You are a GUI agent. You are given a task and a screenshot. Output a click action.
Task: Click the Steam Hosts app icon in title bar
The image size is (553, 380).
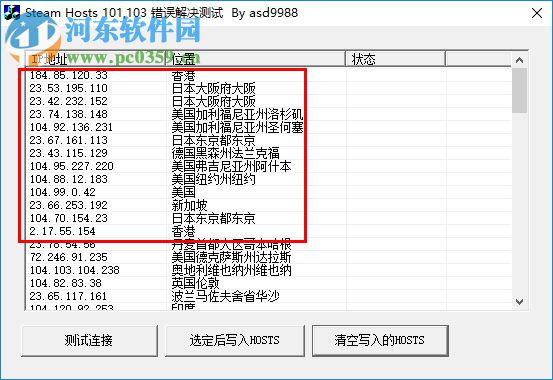click(x=11, y=12)
